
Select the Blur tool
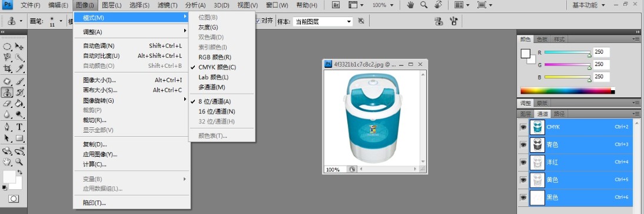(x=7, y=114)
